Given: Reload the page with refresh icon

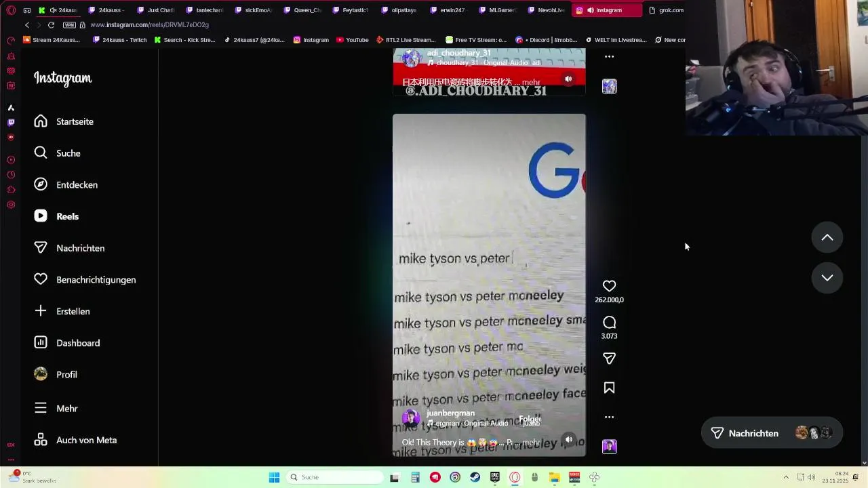Looking at the screenshot, I should tap(51, 25).
